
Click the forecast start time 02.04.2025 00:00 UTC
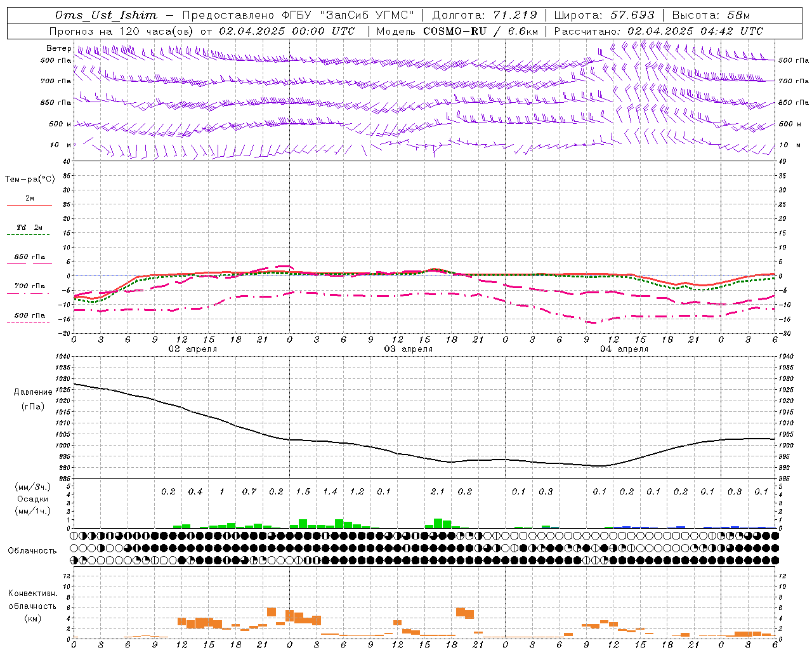pyautogui.click(x=287, y=31)
